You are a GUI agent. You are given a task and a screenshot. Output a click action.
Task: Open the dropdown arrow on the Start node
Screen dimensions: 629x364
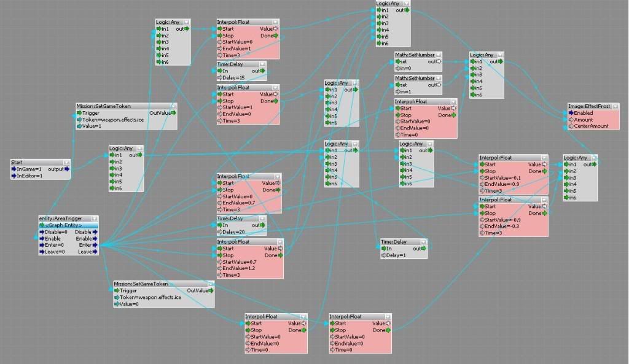pos(67,162)
